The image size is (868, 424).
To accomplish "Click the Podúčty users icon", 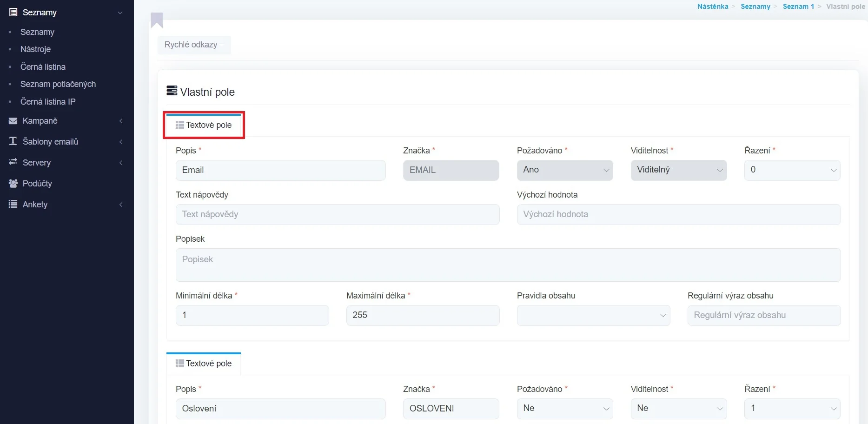I will [x=13, y=183].
